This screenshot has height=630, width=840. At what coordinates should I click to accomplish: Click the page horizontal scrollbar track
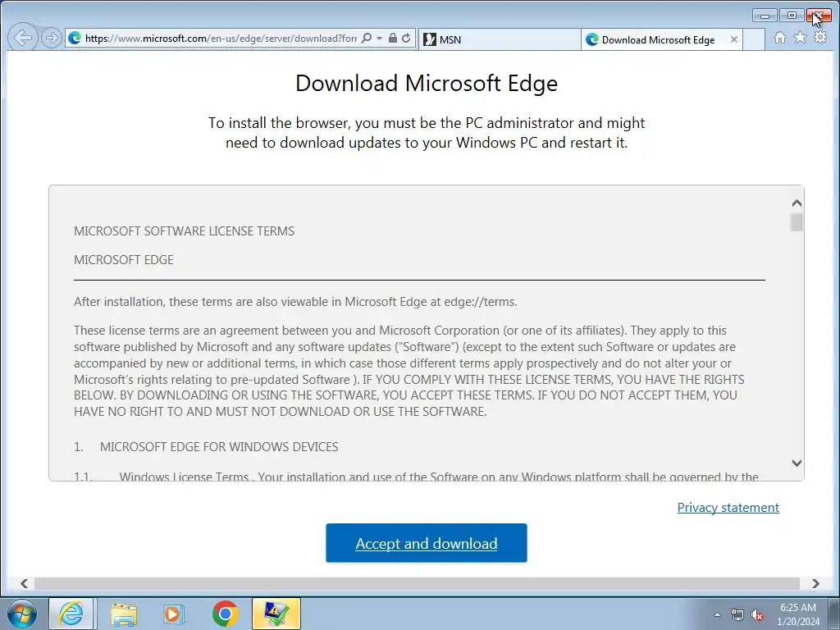(x=417, y=583)
